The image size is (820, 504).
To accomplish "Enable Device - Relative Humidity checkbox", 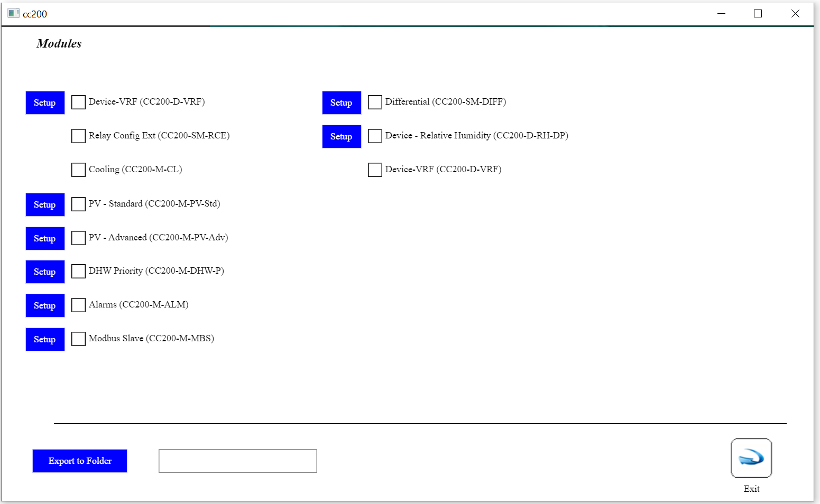I will (x=375, y=136).
